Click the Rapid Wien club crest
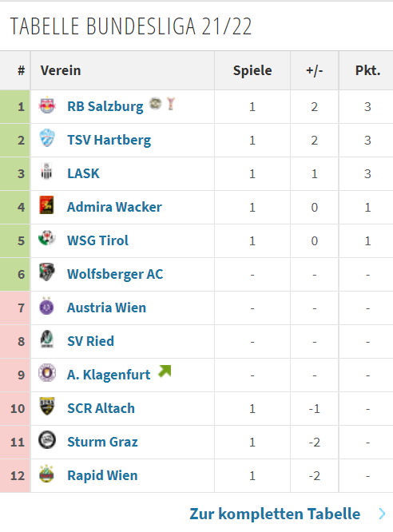The width and height of the screenshot is (393, 532). coord(46,474)
